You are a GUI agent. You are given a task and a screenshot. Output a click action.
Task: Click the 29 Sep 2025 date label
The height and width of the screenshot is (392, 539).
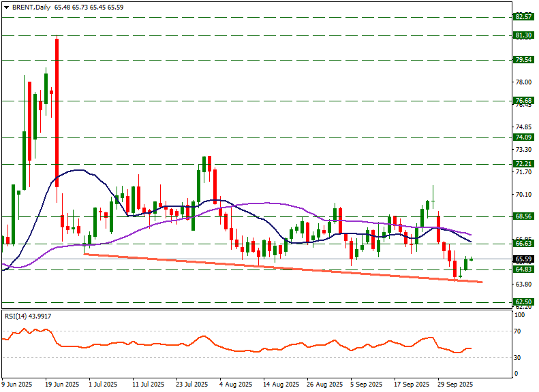pyautogui.click(x=455, y=385)
